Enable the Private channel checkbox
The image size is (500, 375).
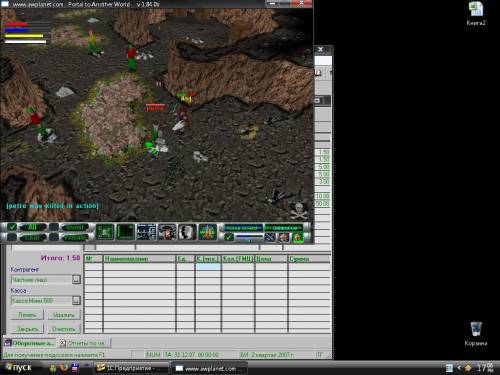(54, 237)
